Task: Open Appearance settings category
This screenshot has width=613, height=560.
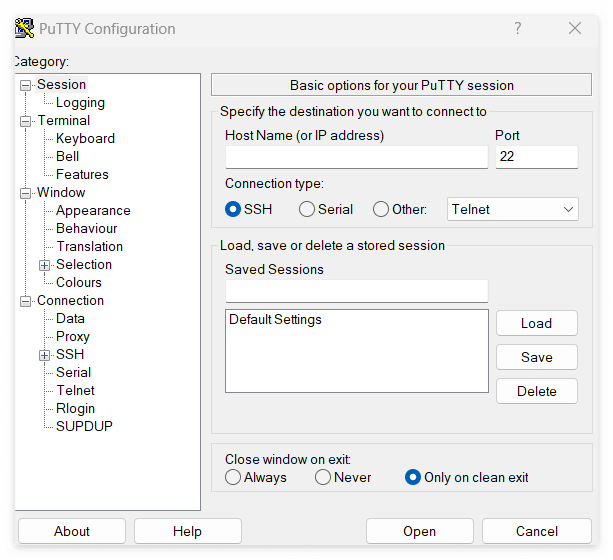Action: 93,210
